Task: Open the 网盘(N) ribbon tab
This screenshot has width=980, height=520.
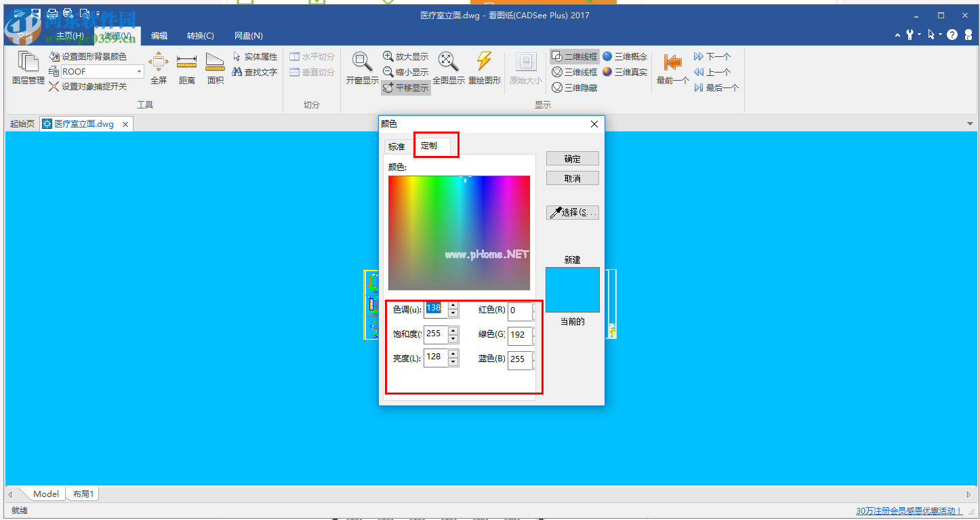Action: pyautogui.click(x=249, y=36)
